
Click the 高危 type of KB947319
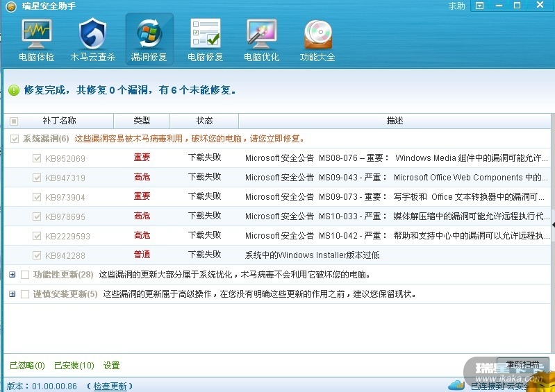(142, 177)
